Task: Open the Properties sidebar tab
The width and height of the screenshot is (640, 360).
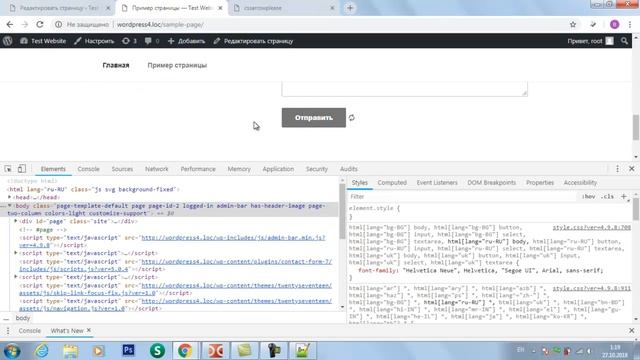Action: pyautogui.click(x=540, y=182)
